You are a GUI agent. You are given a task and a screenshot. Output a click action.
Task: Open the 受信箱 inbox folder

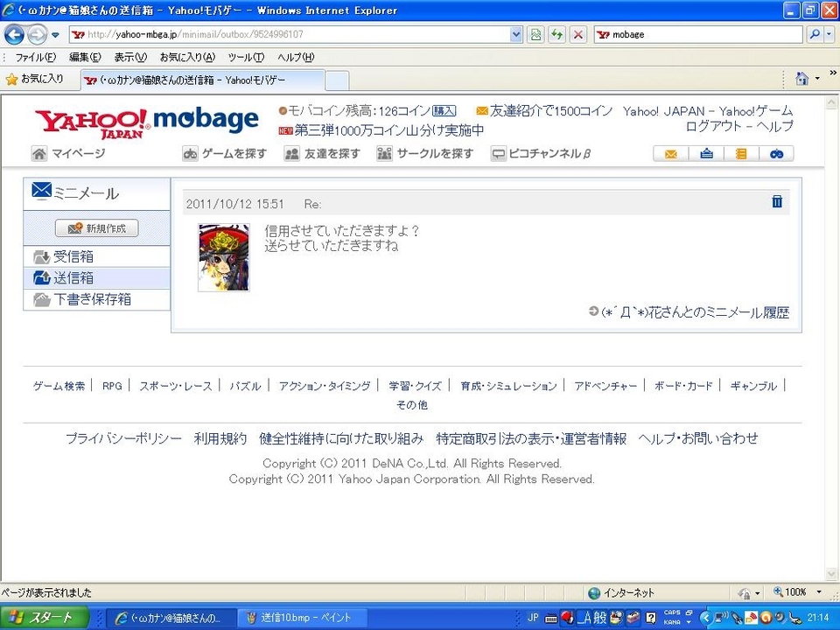(x=97, y=256)
